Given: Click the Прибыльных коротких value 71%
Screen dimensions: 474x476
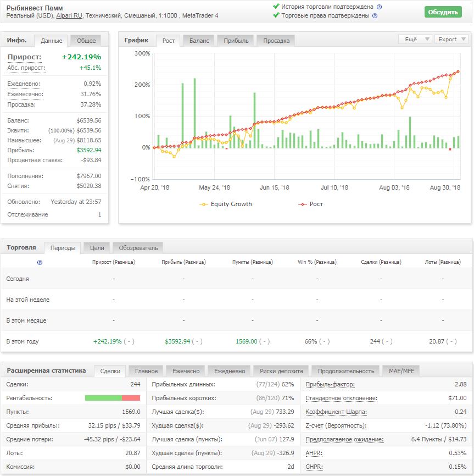Looking at the screenshot, I should (288, 398).
